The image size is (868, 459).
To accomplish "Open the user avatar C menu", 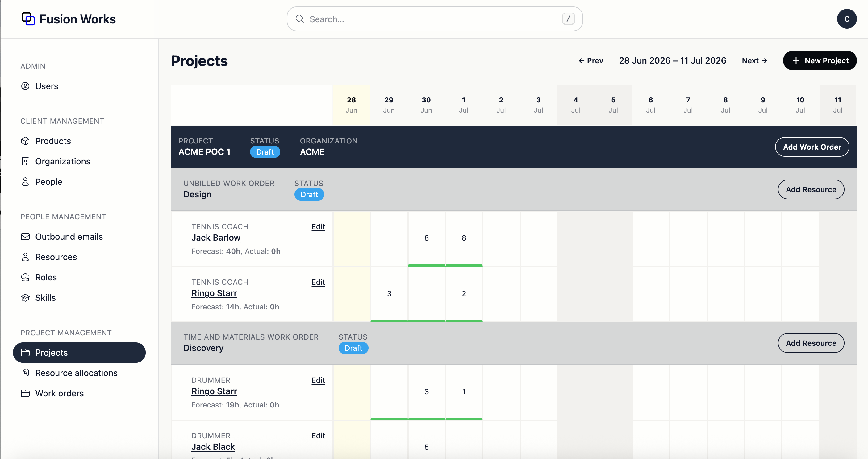I will pos(846,19).
